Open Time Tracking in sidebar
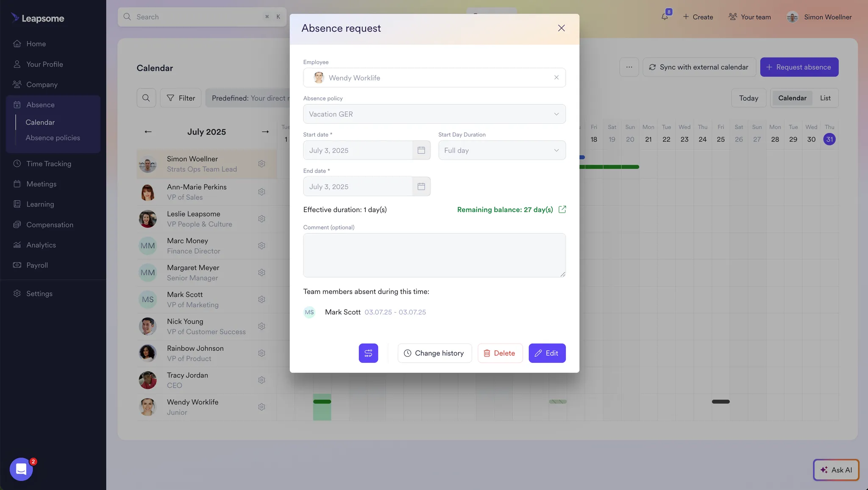The height and width of the screenshot is (490, 868). 49,164
